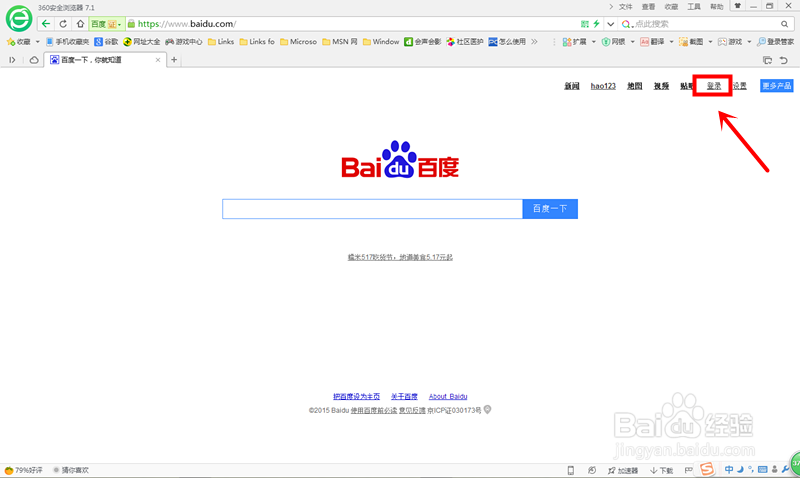Toggle the IME soft keyboard icon
Screen dimensions: 800x478
763,469
